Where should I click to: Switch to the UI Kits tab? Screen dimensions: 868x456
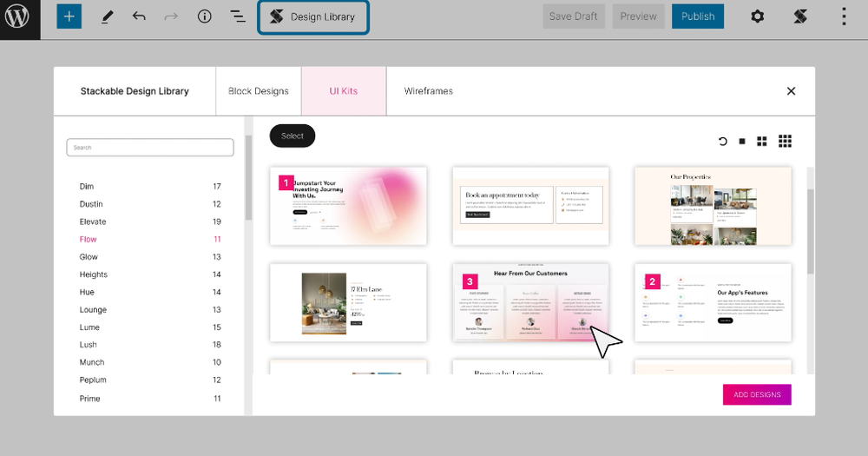point(344,91)
